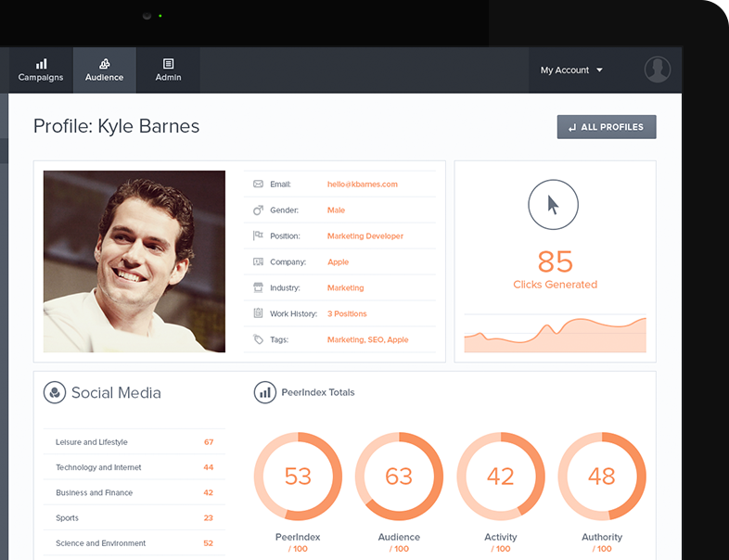Click the score 23 value
This screenshot has width=729, height=560.
click(x=209, y=517)
